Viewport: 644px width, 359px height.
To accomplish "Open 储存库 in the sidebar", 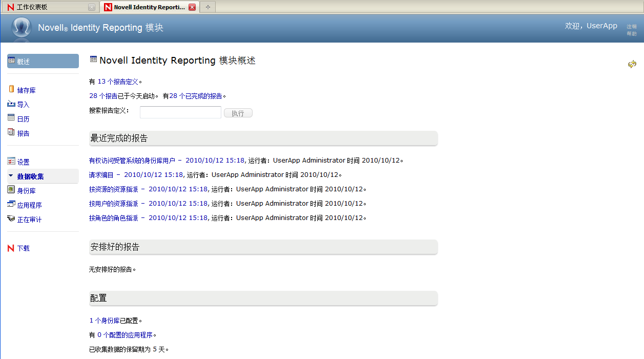I will tap(26, 90).
